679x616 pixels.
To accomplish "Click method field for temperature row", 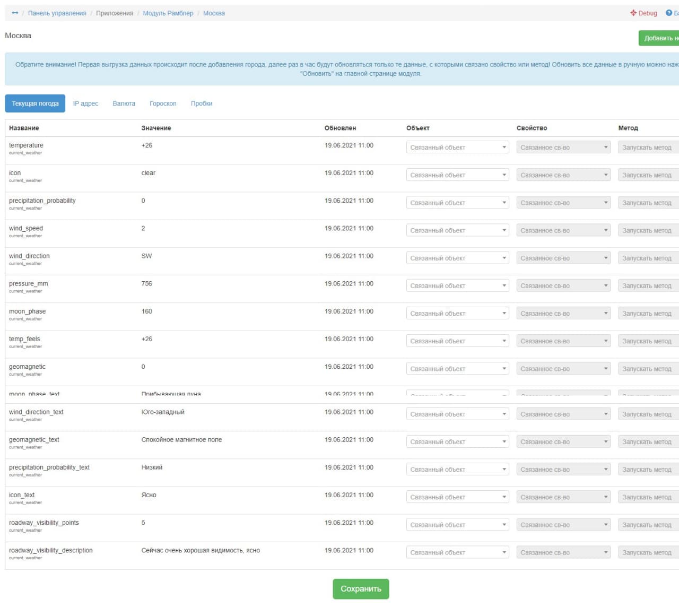I will click(x=648, y=148).
